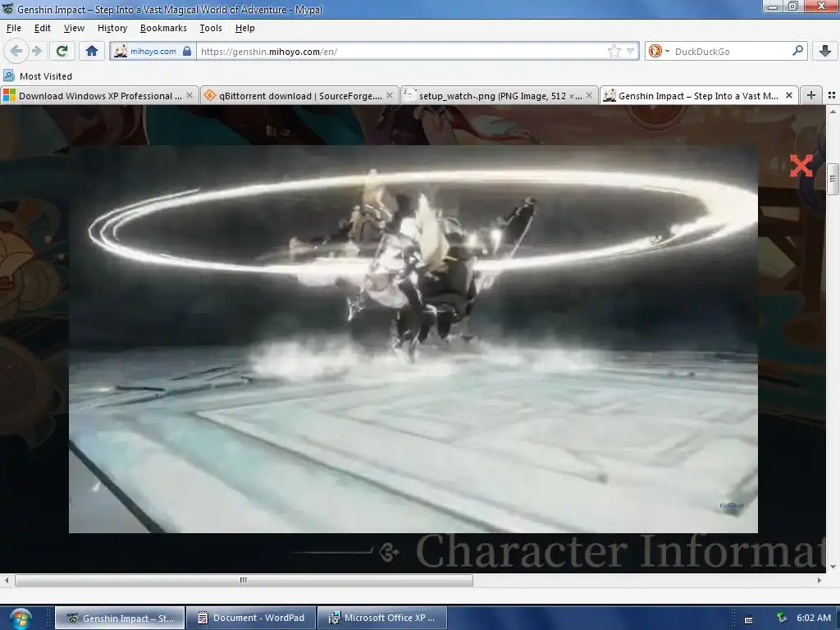Open the File menu
The image size is (840, 630).
tap(14, 28)
